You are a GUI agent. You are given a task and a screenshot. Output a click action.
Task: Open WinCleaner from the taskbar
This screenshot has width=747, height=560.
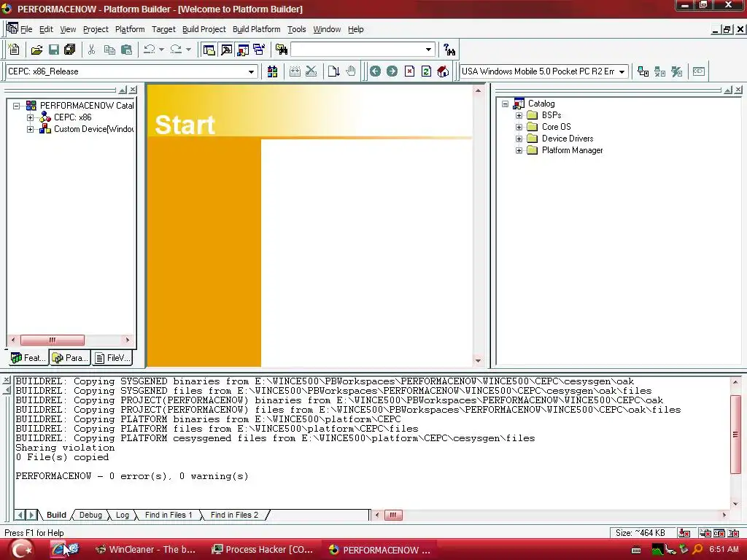coord(146,550)
